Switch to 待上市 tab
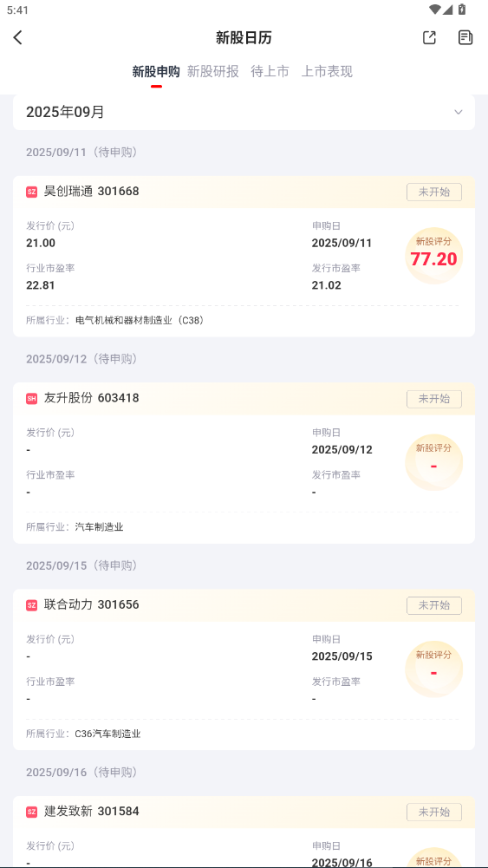The image size is (488, 868). (x=270, y=71)
